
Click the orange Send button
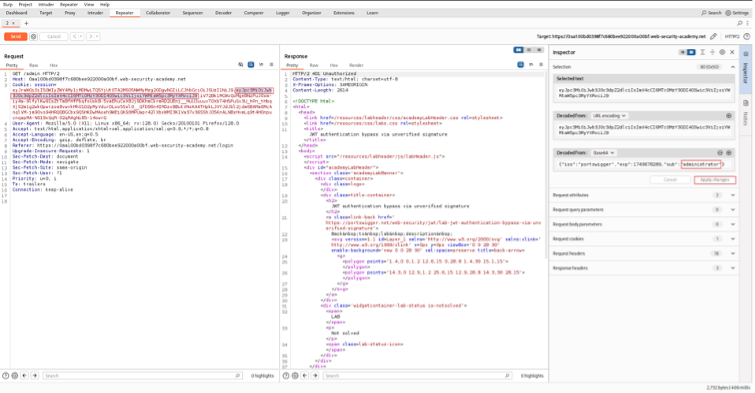pyautogui.click(x=15, y=37)
